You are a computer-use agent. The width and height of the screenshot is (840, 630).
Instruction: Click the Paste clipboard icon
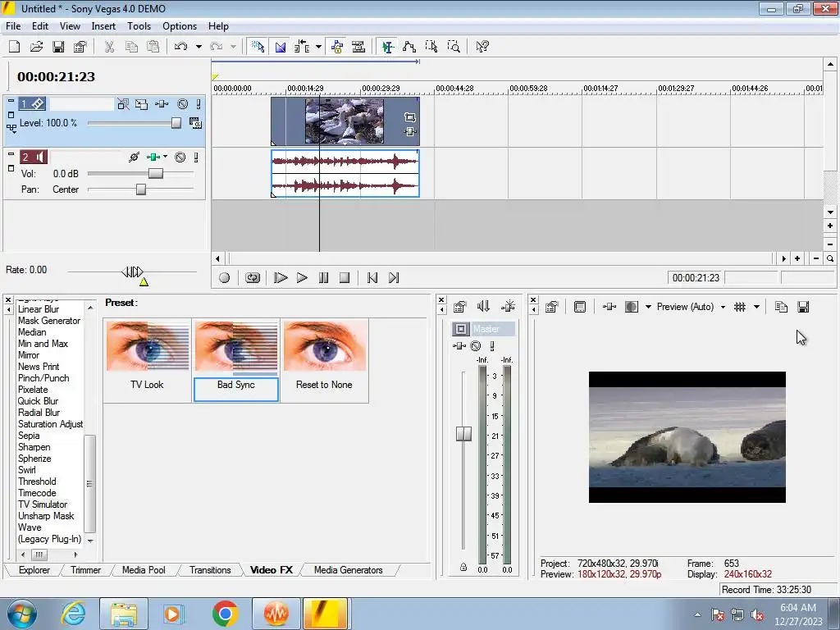click(153, 47)
